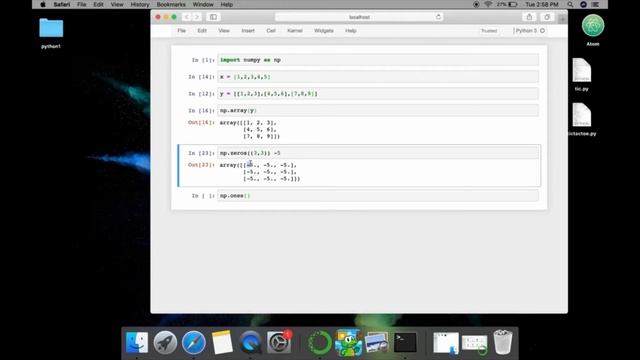Open the green ring app in Dock

tap(320, 342)
